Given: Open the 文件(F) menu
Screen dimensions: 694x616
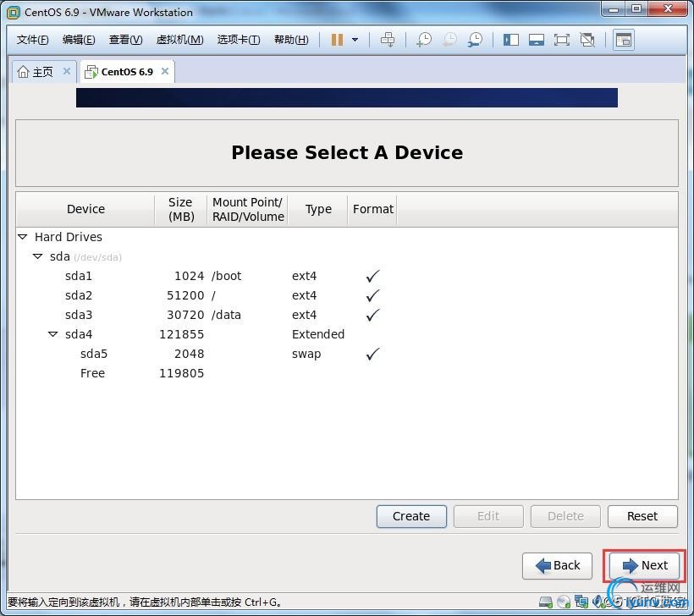Looking at the screenshot, I should 32,40.
